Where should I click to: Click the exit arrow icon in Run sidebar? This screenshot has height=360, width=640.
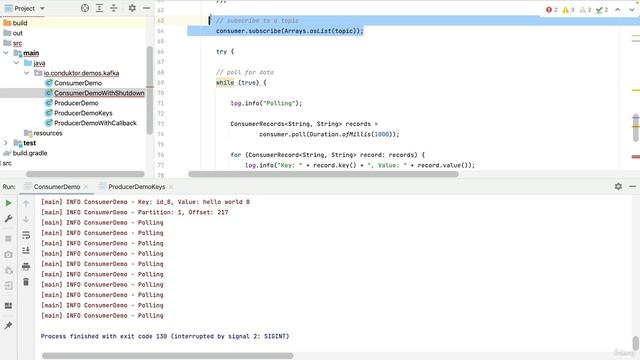tap(8, 286)
